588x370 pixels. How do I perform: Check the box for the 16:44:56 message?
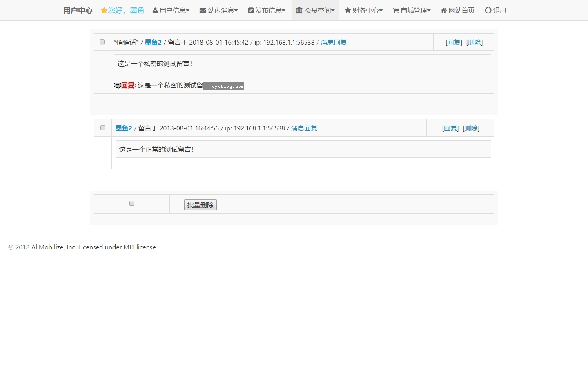(103, 128)
